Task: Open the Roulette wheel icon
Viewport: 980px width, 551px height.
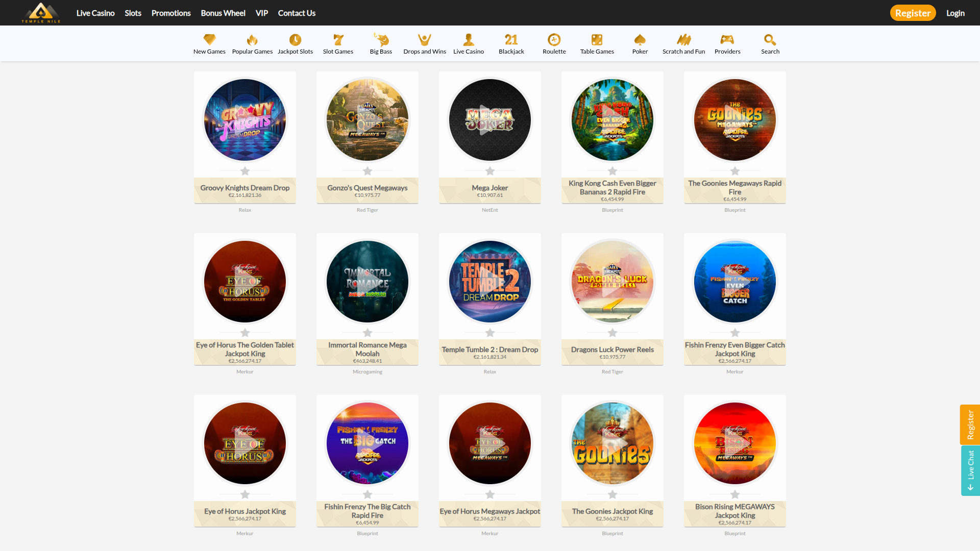Action: click(x=554, y=40)
